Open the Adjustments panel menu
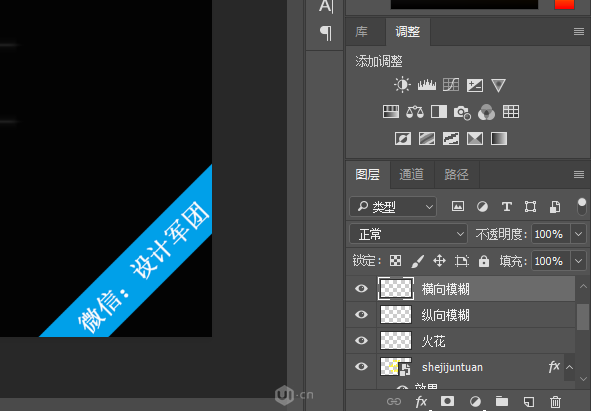 pyautogui.click(x=579, y=32)
